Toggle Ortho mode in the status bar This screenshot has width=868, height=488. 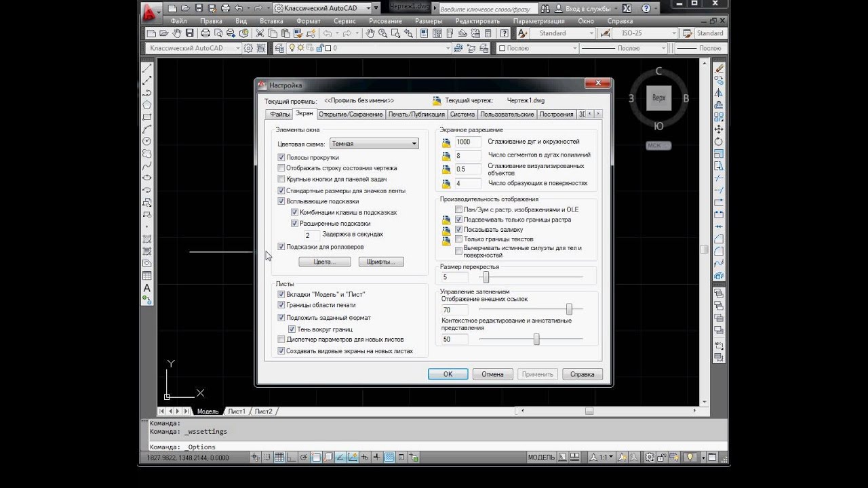[290, 457]
